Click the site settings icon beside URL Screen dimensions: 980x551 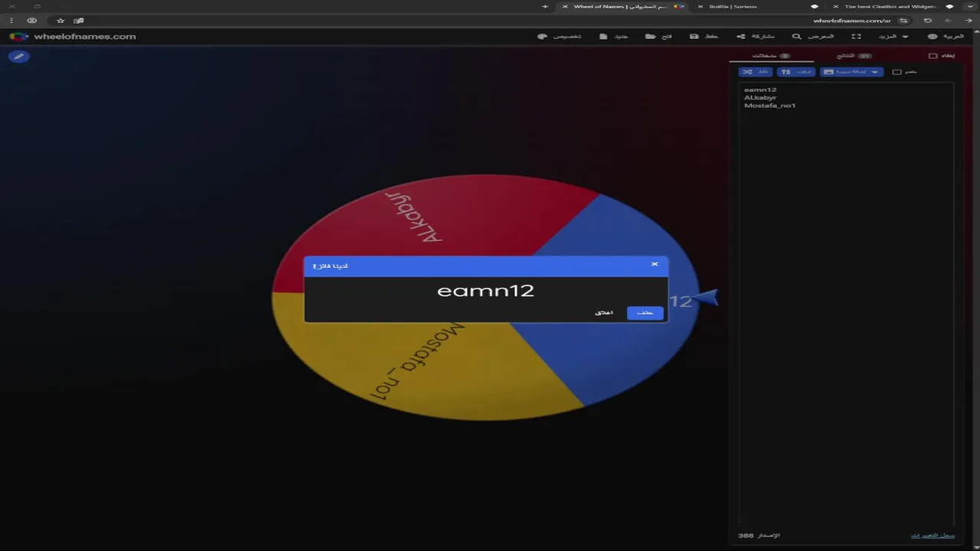point(904,21)
